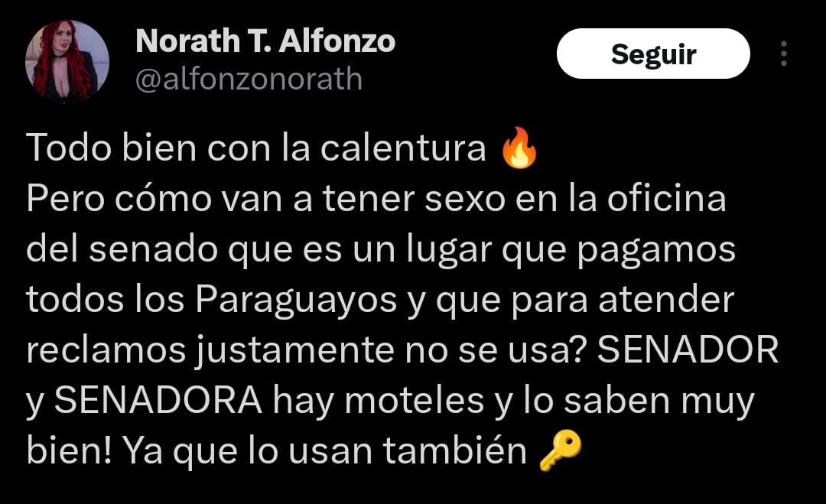826x504 pixels.
Task: Select the word Paraguayos in the tweet
Action: click(x=296, y=301)
